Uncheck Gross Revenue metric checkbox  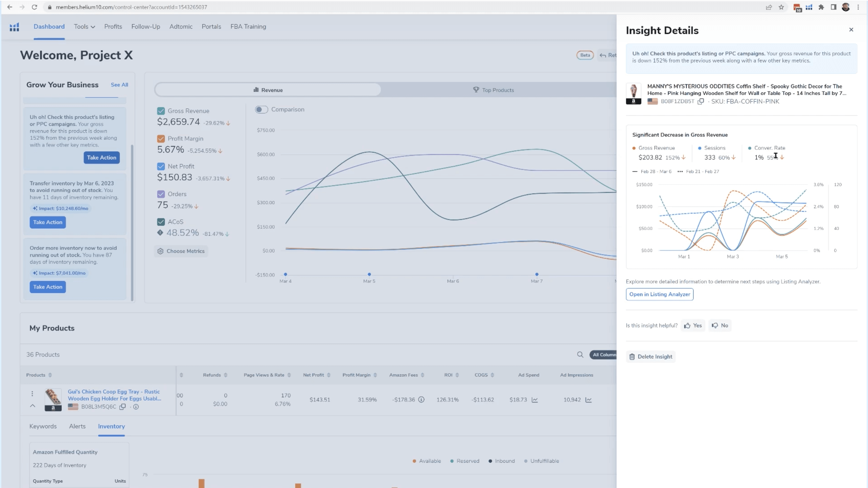pyautogui.click(x=161, y=111)
